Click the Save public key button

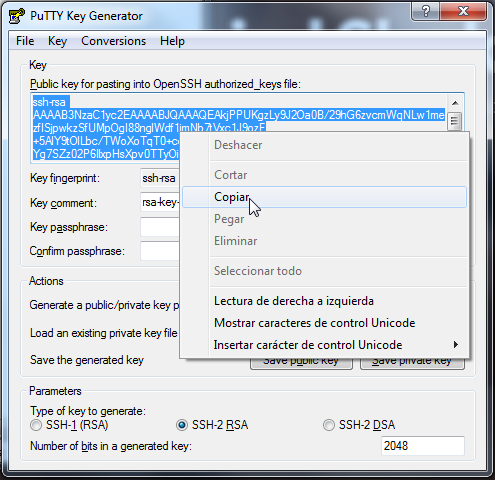pos(301,363)
